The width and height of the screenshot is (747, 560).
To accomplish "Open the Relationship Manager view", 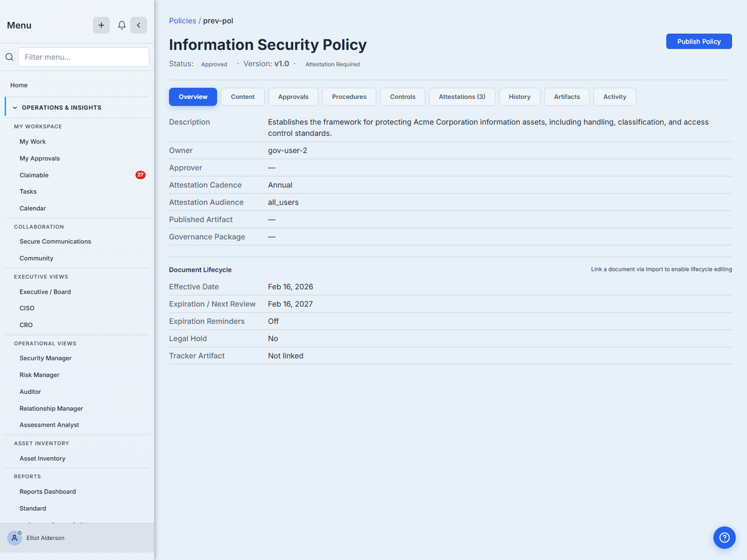I will [x=51, y=409].
